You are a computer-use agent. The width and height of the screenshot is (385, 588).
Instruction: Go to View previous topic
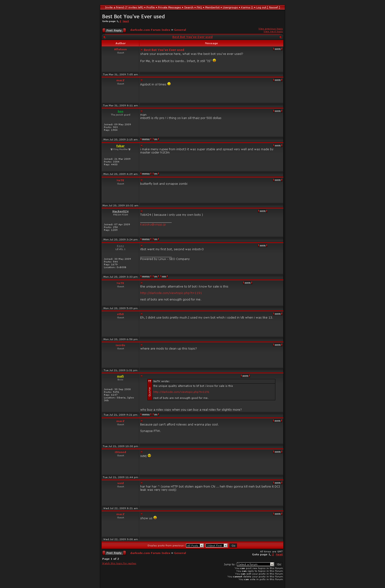click(270, 29)
